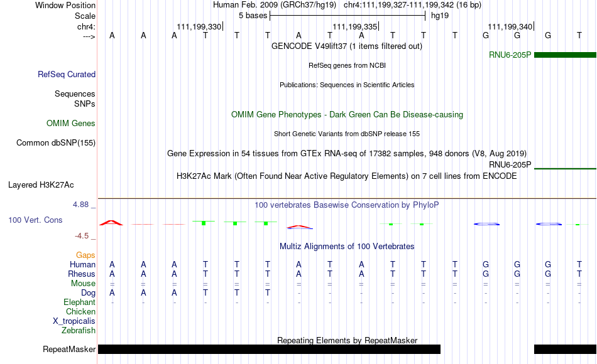Click the 100 Vert. Cons track label
Screen dimensions: 597x364
35,220
